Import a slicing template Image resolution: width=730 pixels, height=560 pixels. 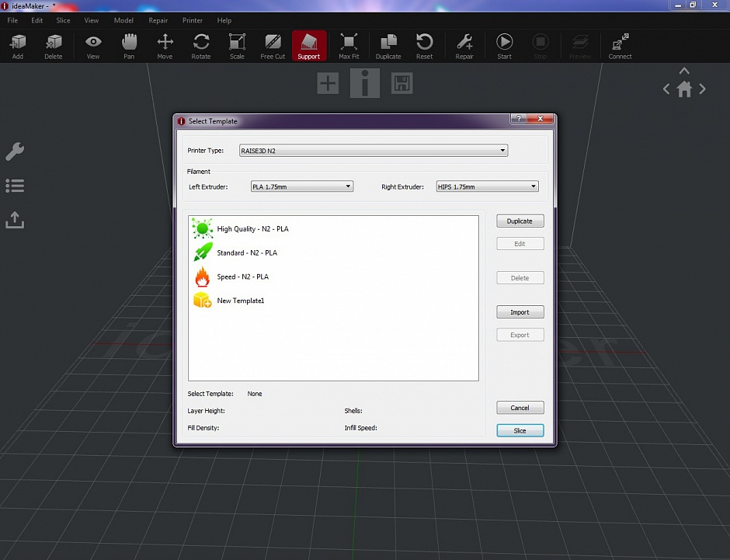click(520, 311)
